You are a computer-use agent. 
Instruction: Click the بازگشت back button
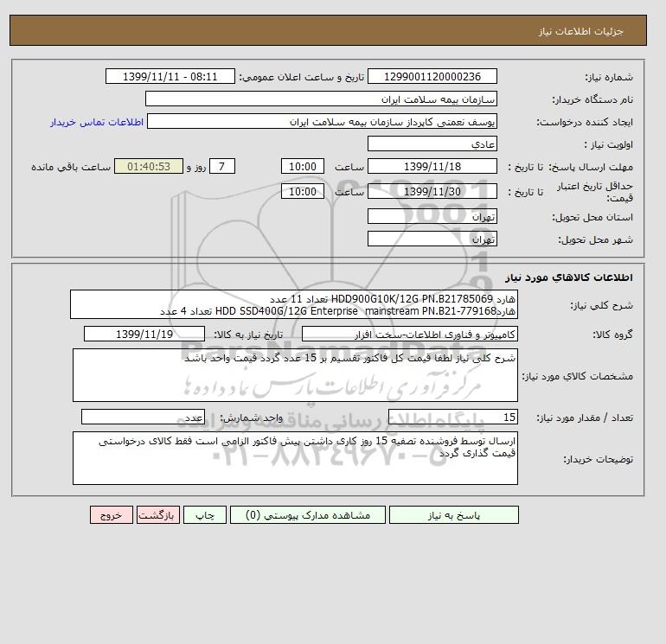pyautogui.click(x=158, y=515)
